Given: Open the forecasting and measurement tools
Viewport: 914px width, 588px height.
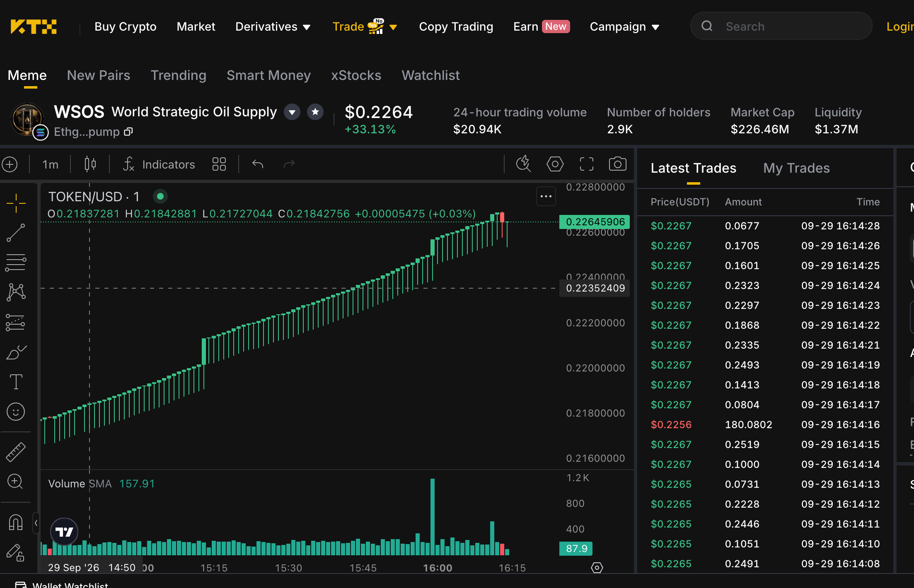Looking at the screenshot, I should tap(16, 323).
